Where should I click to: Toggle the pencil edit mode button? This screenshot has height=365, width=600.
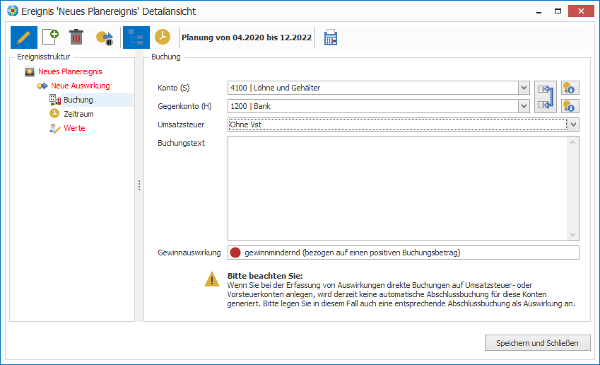coord(24,37)
